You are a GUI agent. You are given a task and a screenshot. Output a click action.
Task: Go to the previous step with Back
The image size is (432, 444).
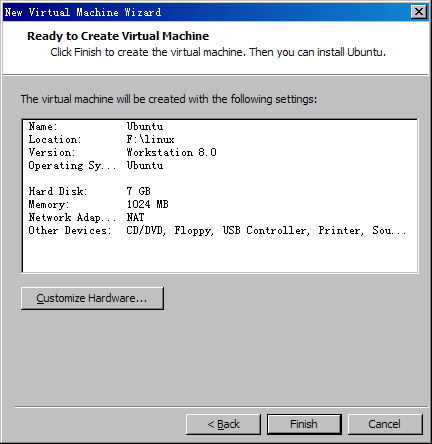(x=223, y=424)
